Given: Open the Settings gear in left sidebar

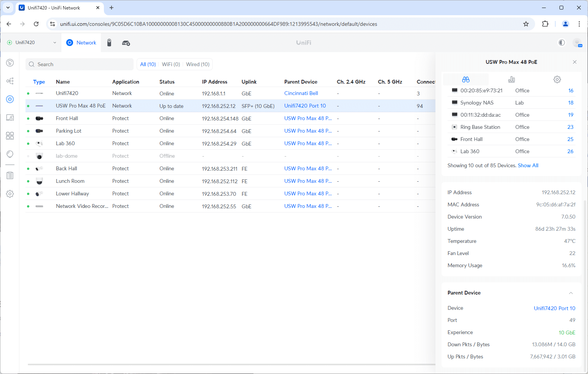Looking at the screenshot, I should point(10,194).
